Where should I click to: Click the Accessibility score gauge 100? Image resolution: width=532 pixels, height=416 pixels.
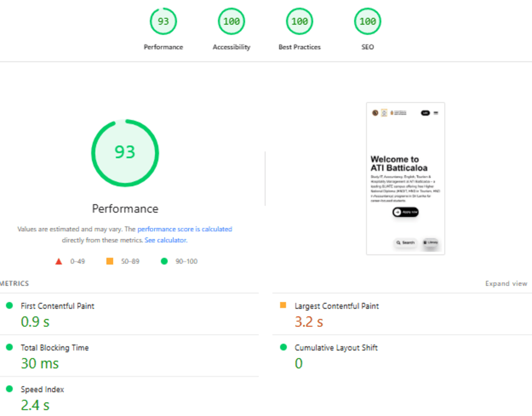point(231,21)
